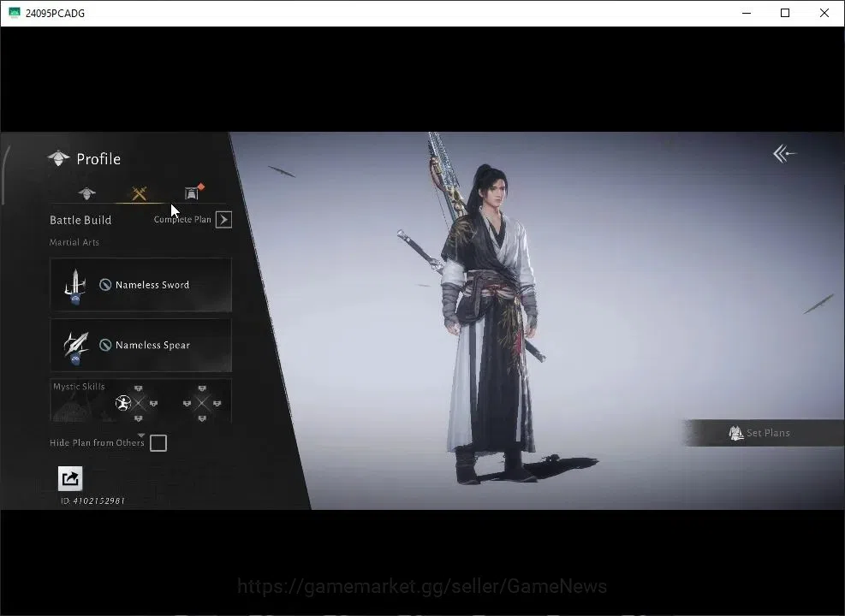Click bottom locked slot of second mystic wheel

point(202,418)
